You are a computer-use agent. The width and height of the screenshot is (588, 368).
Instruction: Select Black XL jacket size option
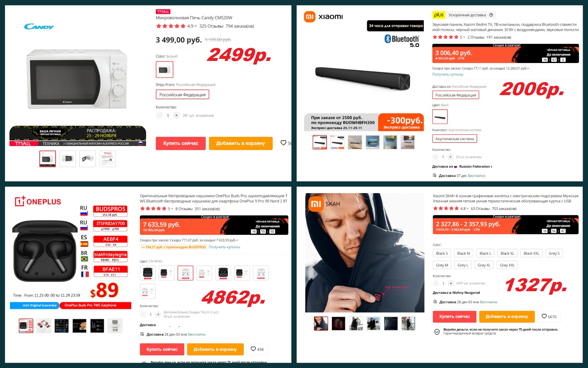[x=507, y=253]
